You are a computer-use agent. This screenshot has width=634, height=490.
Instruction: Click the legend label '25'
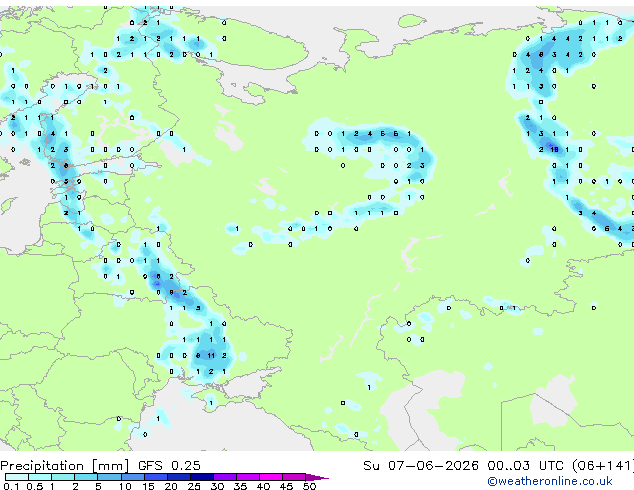coord(194,486)
